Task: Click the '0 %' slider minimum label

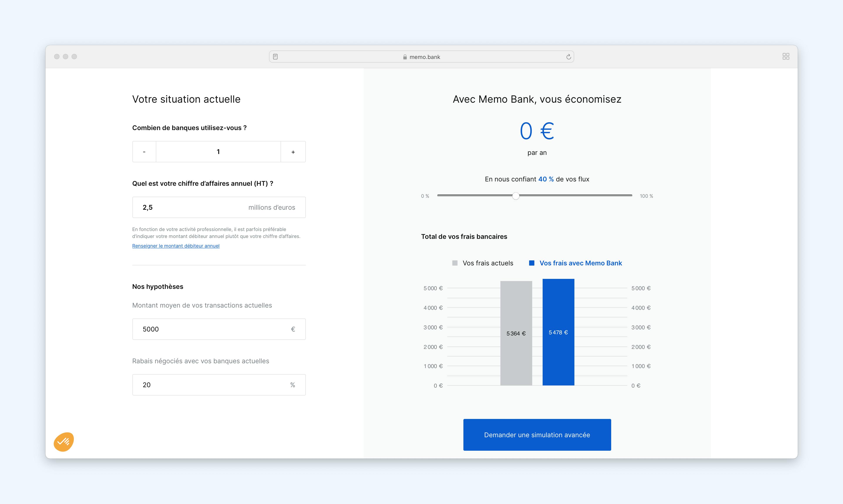Action: click(x=425, y=196)
